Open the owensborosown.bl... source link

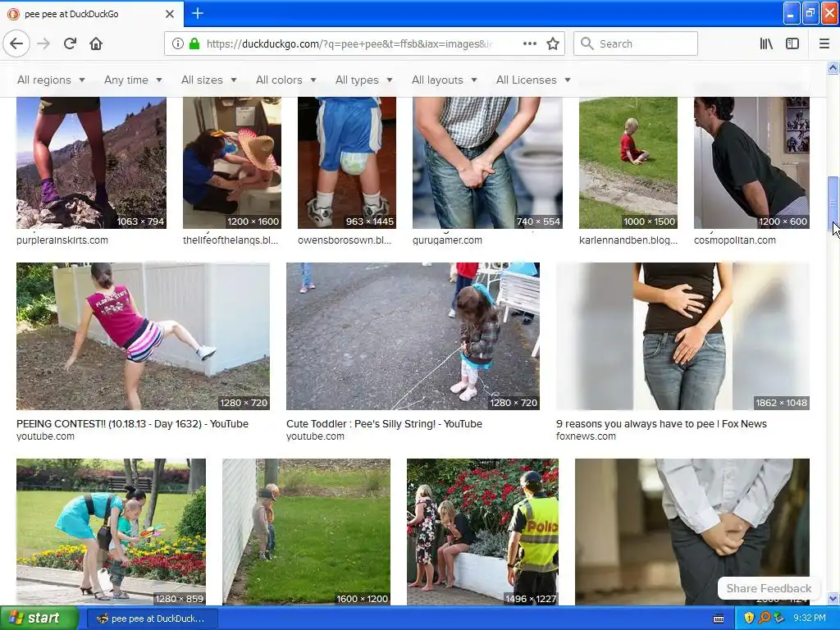point(345,240)
